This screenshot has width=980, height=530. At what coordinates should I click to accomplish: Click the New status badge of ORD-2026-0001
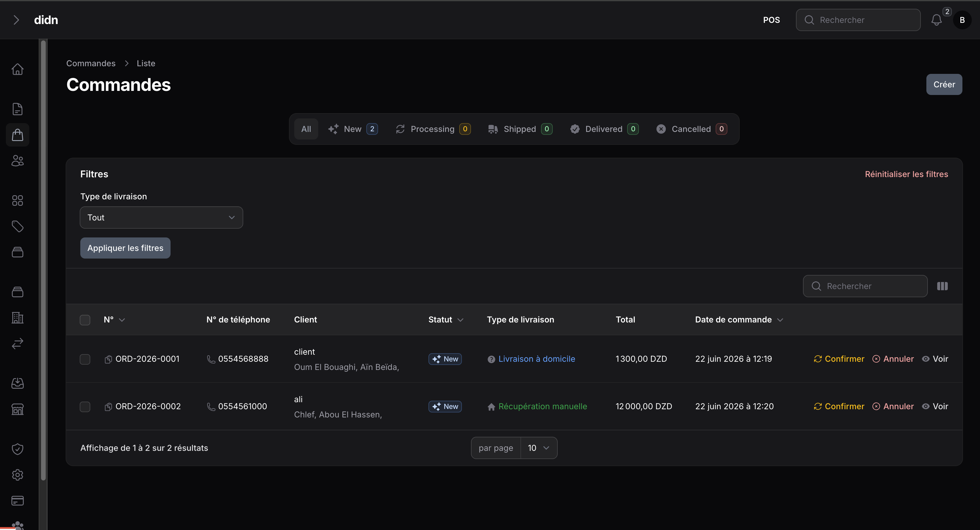point(445,359)
